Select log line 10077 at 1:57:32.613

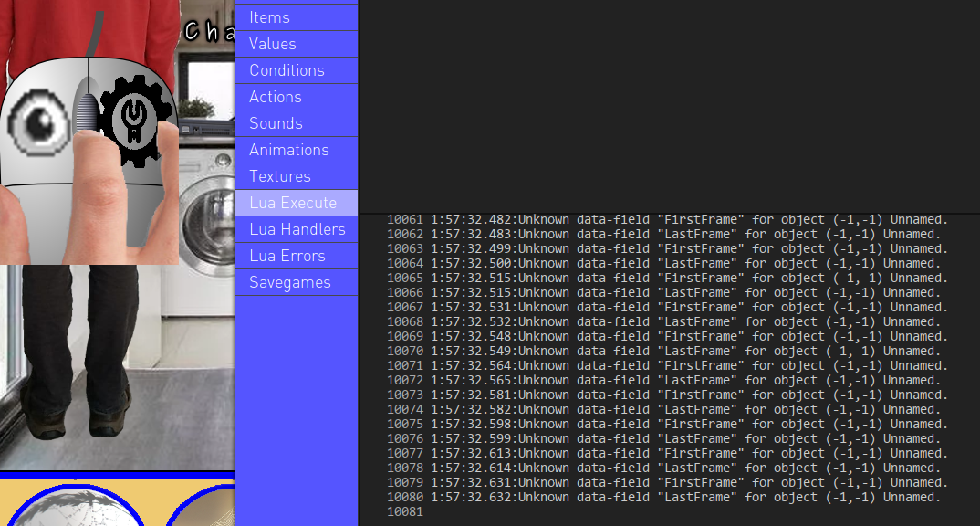[668, 454]
